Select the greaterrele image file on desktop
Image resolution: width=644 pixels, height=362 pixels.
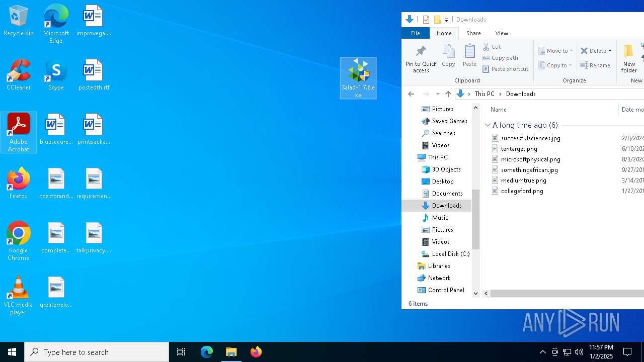tap(56, 292)
